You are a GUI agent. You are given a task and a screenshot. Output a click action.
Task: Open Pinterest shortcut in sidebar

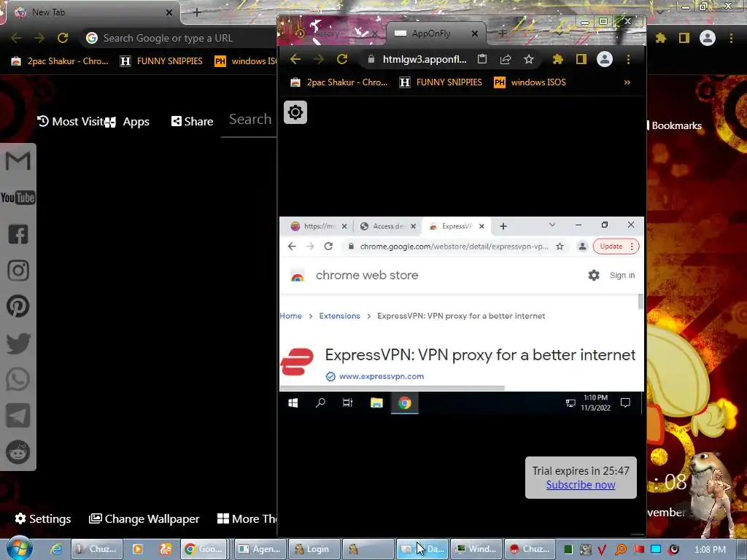click(x=18, y=307)
